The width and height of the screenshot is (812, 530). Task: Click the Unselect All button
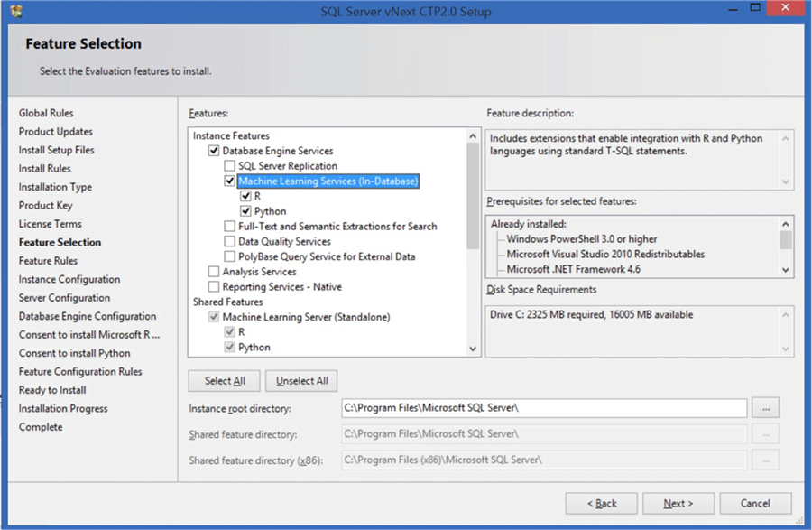(x=302, y=381)
